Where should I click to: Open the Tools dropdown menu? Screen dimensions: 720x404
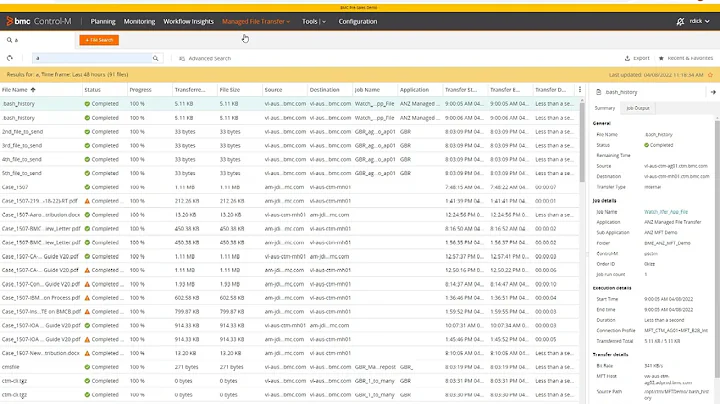(x=314, y=21)
